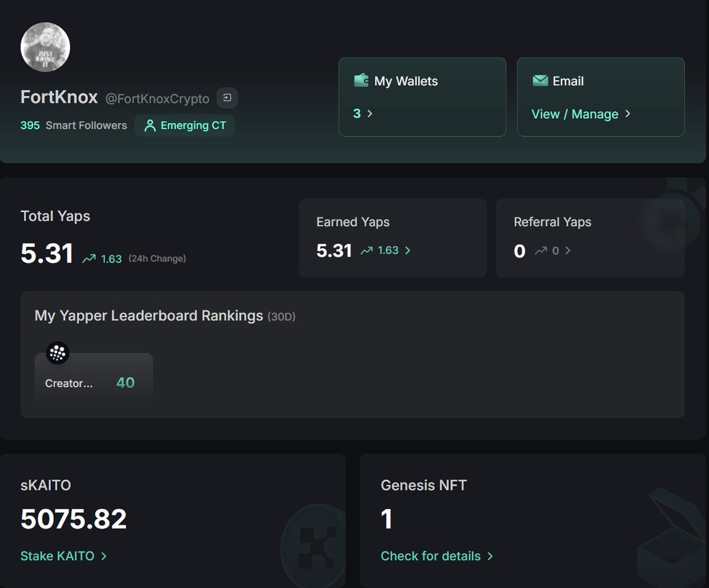Click My Yapper Leaderboard Rankings heading
Viewport: 709px width, 588px height.
[x=149, y=316]
